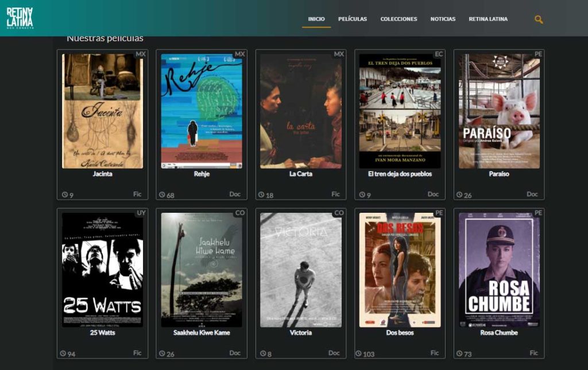The height and width of the screenshot is (370, 588).
Task: Open the Películas menu
Action: pos(353,19)
